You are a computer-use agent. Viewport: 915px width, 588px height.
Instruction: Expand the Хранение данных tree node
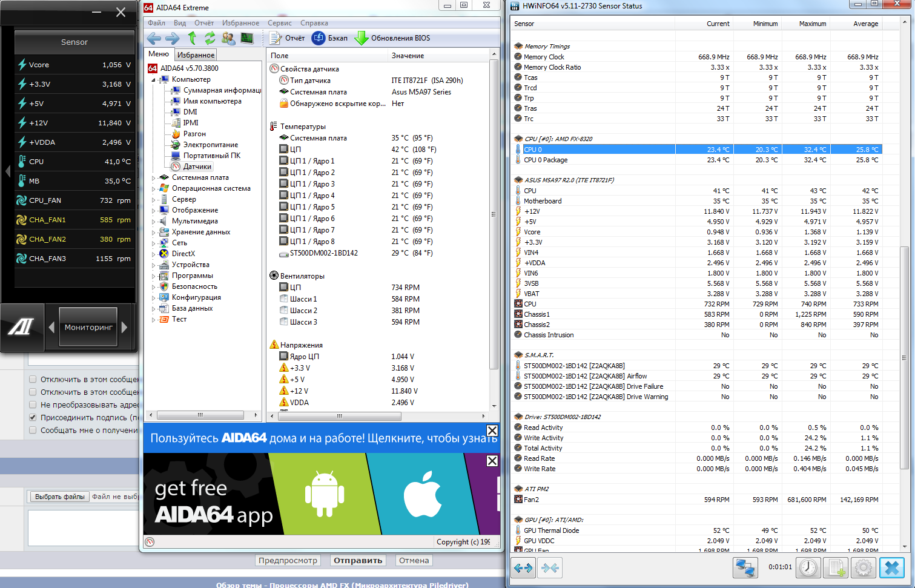(153, 232)
